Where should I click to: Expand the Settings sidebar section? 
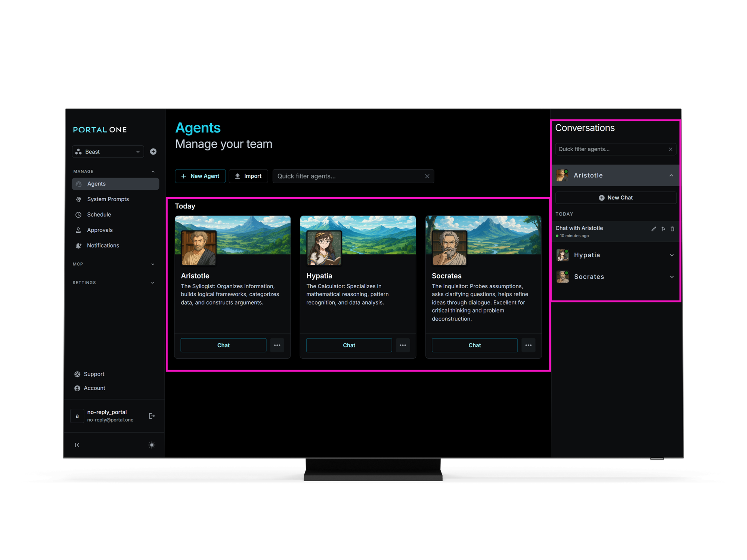pos(152,283)
